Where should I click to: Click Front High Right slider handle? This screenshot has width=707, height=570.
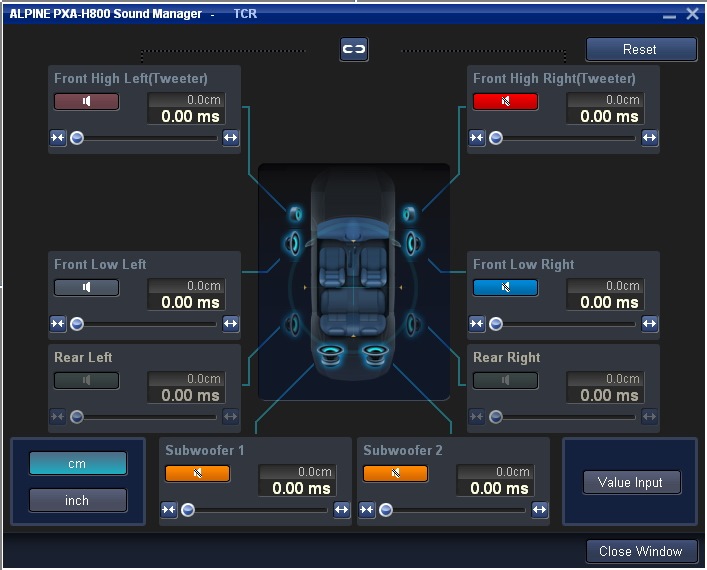point(496,138)
